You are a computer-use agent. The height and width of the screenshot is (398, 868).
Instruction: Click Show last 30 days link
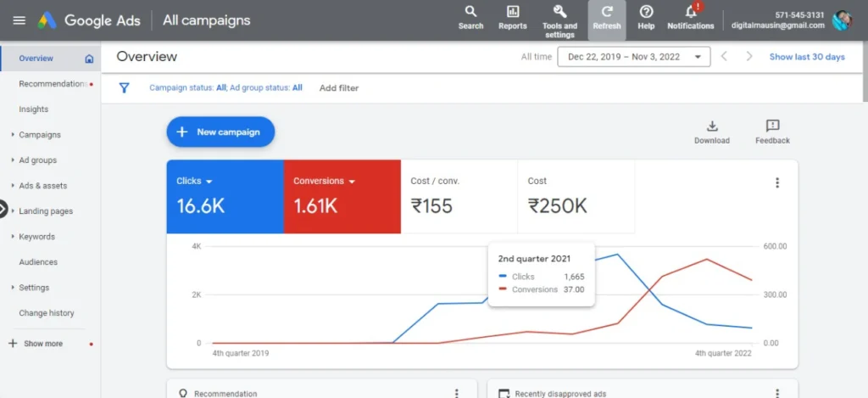pyautogui.click(x=807, y=57)
